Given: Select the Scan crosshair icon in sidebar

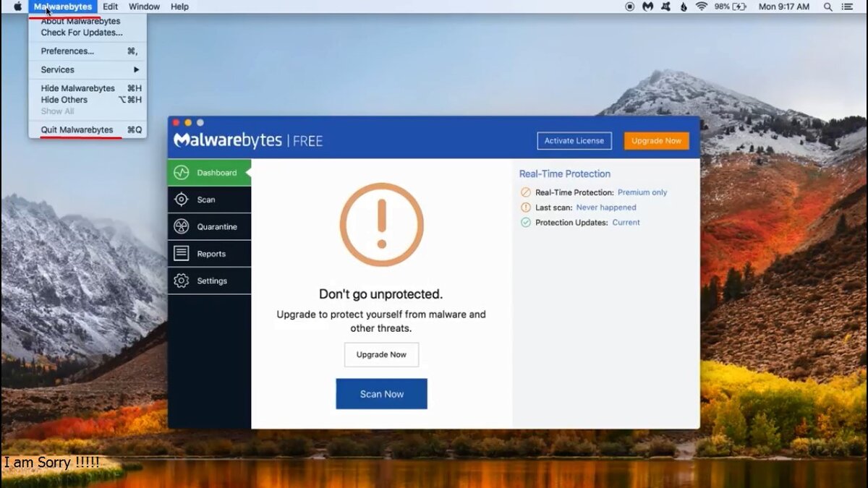Looking at the screenshot, I should tap(182, 200).
